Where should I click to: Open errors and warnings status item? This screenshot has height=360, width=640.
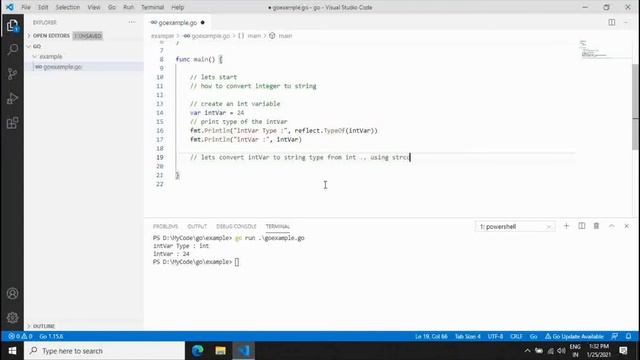pos(20,336)
